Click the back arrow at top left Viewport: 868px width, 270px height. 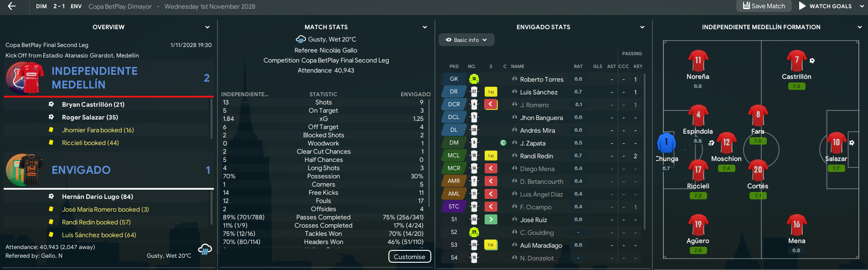(x=12, y=6)
